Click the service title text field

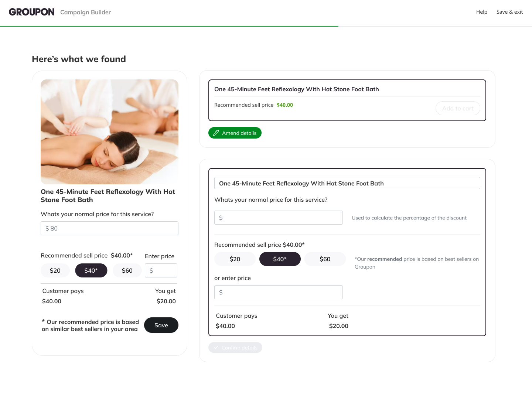[347, 183]
